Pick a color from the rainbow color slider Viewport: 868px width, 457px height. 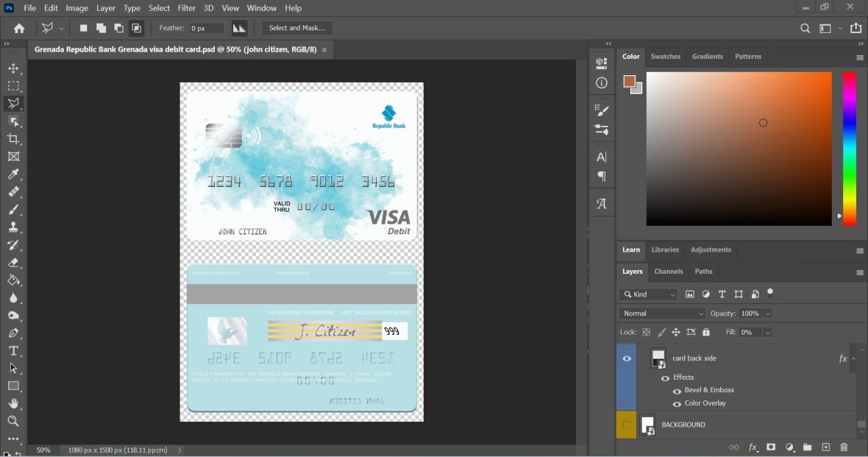point(850,147)
